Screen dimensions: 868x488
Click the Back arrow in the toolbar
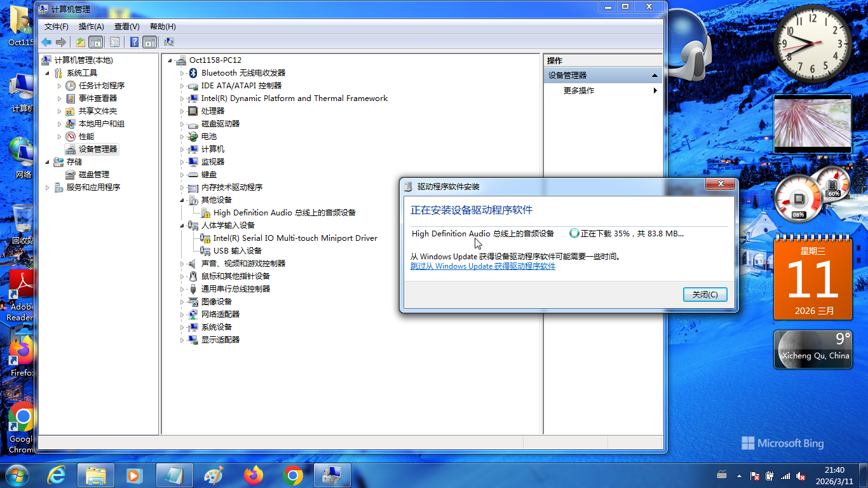click(46, 42)
